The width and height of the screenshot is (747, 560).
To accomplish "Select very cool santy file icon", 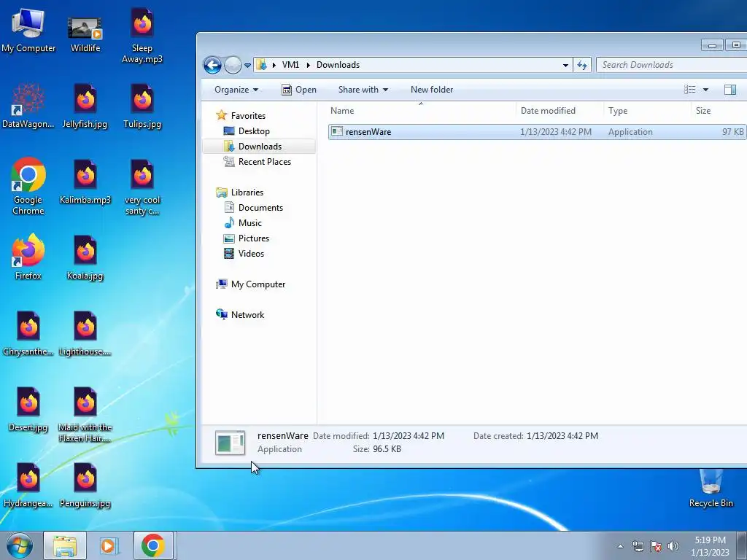I will point(142,186).
